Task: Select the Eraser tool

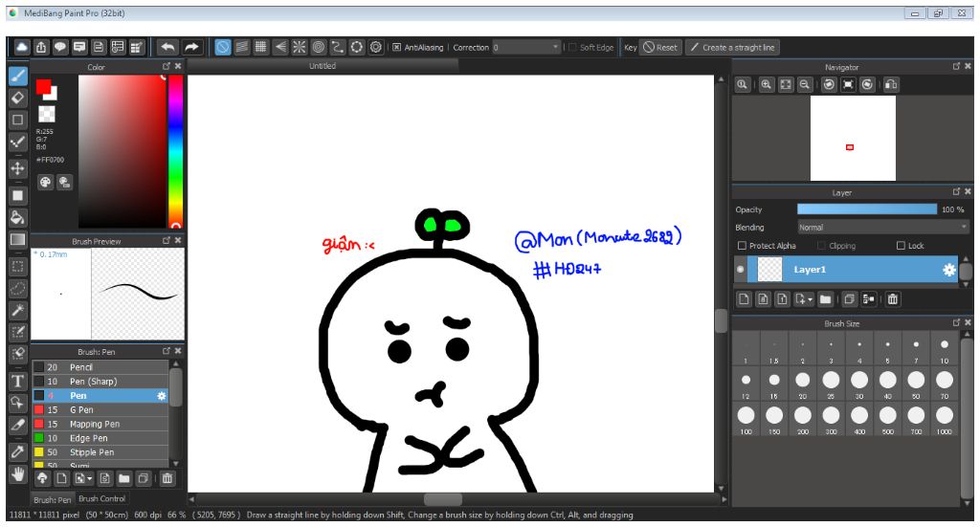Action: 18,98
